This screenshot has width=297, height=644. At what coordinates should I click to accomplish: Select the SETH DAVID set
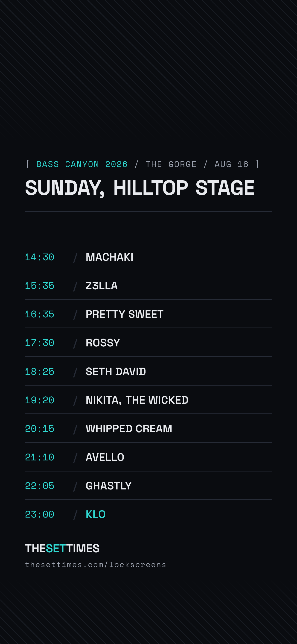pyautogui.click(x=148, y=372)
